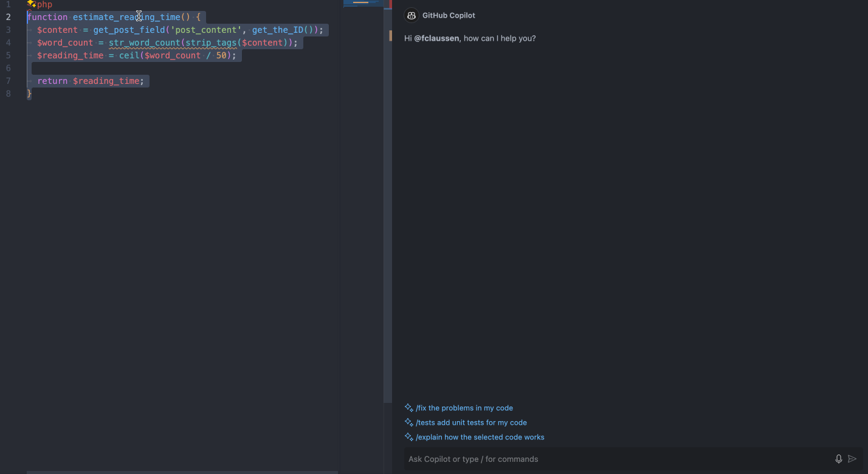Click the PHP language icon on line 1
The width and height of the screenshot is (868, 474).
click(30, 4)
